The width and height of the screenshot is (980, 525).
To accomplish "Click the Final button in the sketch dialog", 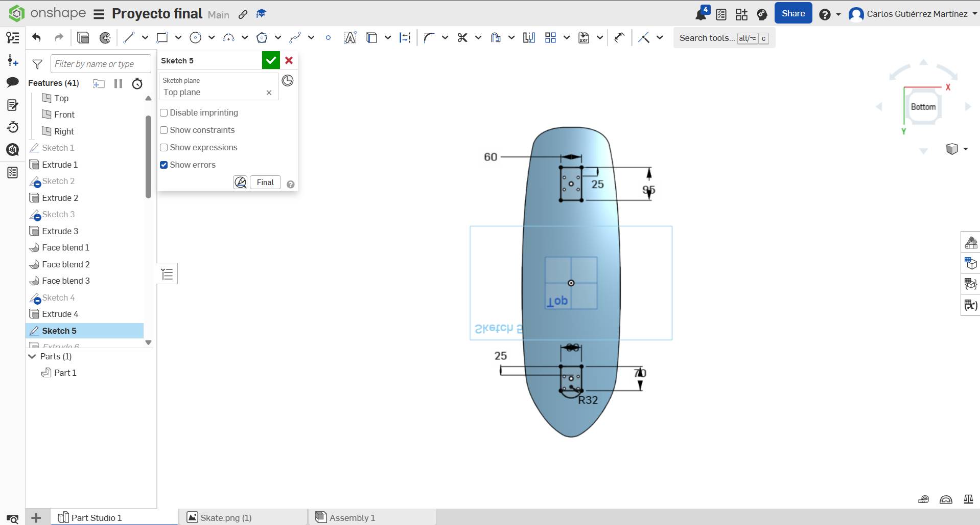I will (265, 182).
